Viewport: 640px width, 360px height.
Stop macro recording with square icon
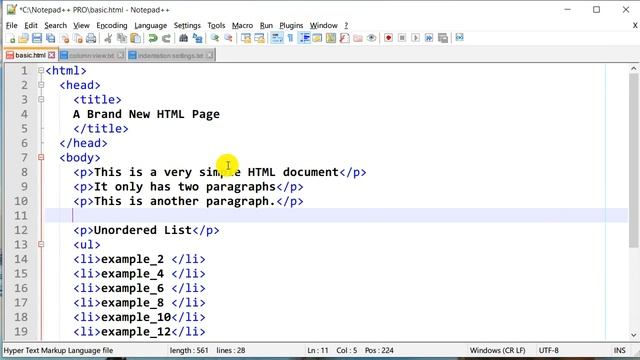tap(402, 38)
